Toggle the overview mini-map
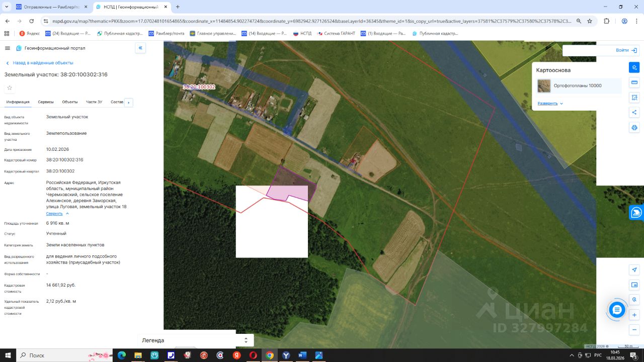The height and width of the screenshot is (362, 644). click(x=634, y=285)
